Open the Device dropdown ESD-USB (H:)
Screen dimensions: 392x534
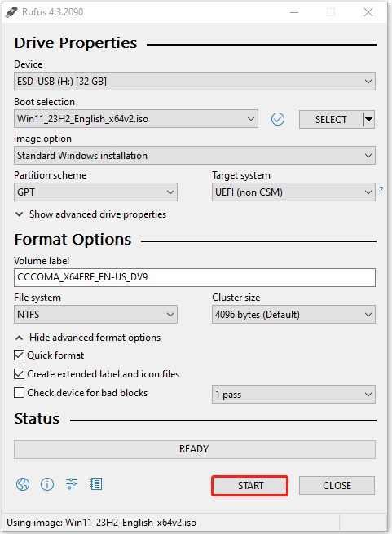(195, 81)
